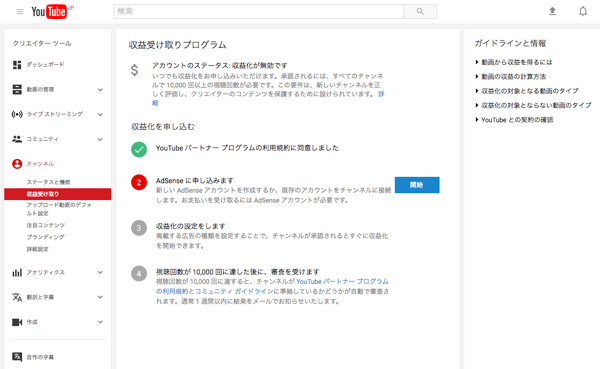
Task: Click クリエイター ツール heading
Action: click(42, 44)
